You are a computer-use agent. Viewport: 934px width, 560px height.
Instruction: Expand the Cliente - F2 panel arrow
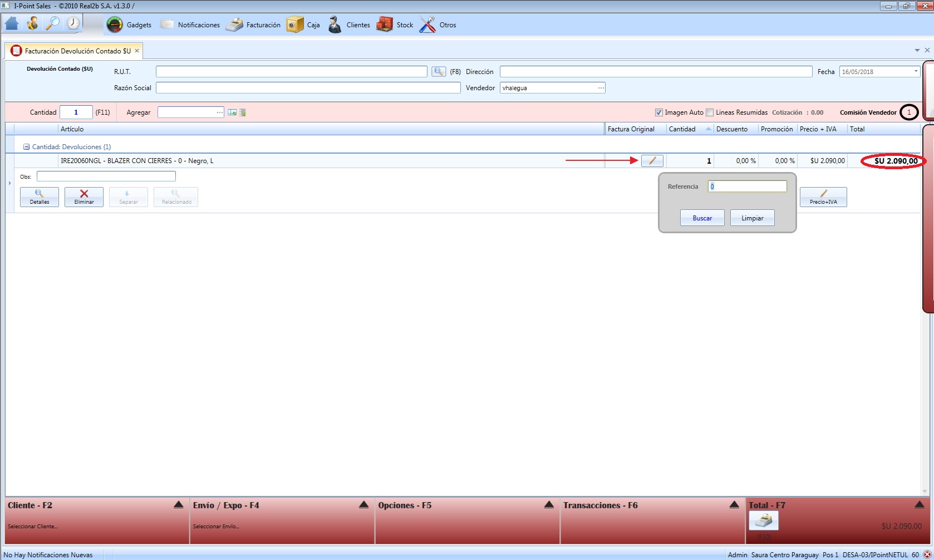pyautogui.click(x=178, y=505)
